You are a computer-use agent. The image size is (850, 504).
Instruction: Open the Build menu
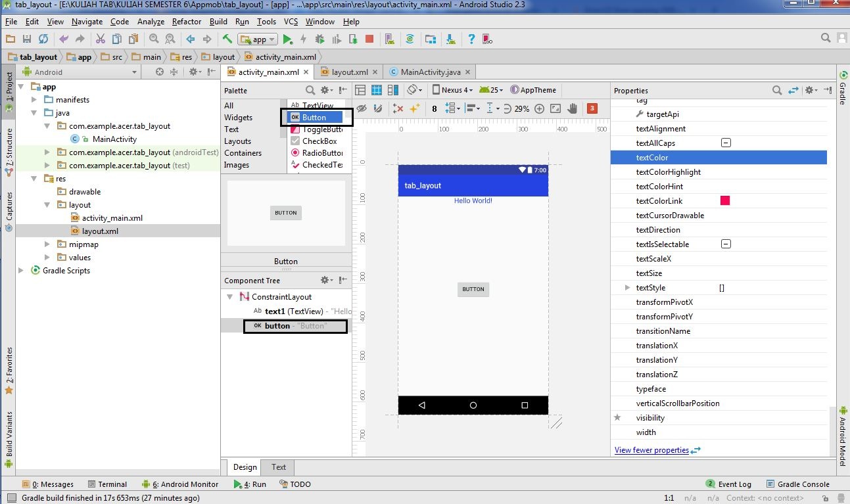point(218,22)
